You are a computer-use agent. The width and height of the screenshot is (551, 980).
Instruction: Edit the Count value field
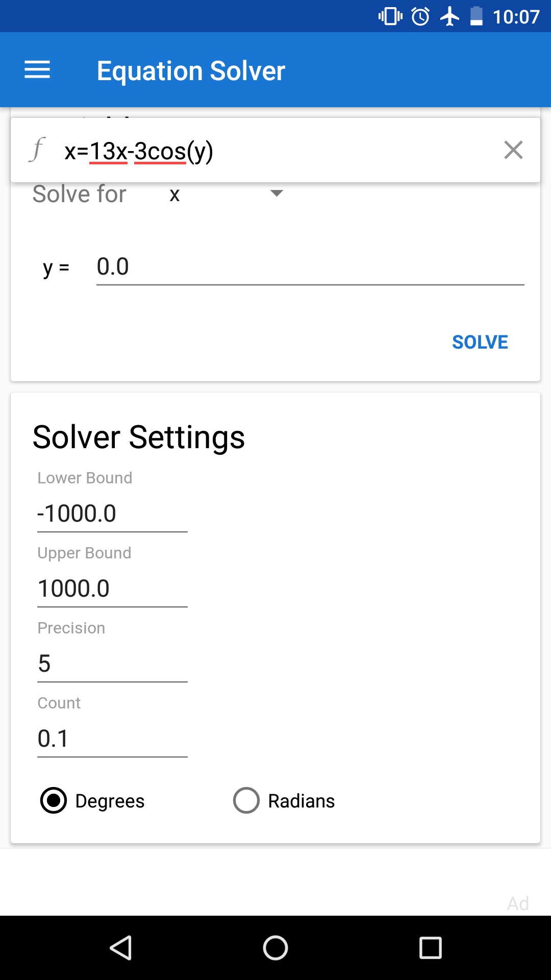coord(112,739)
